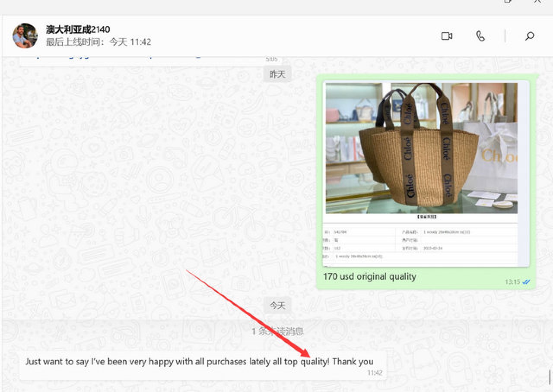553x392 pixels.
Task: Click the 今天 date separator
Action: (x=277, y=305)
